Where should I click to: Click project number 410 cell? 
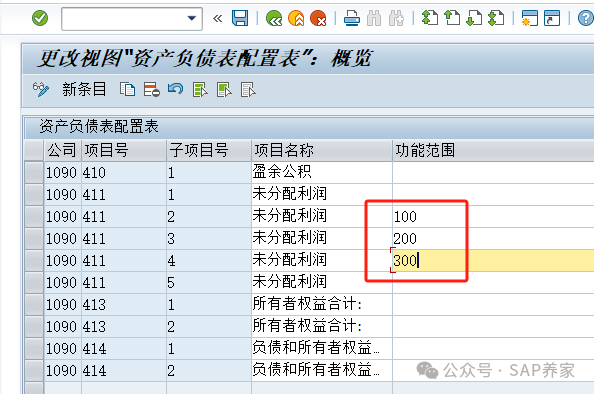(x=124, y=172)
